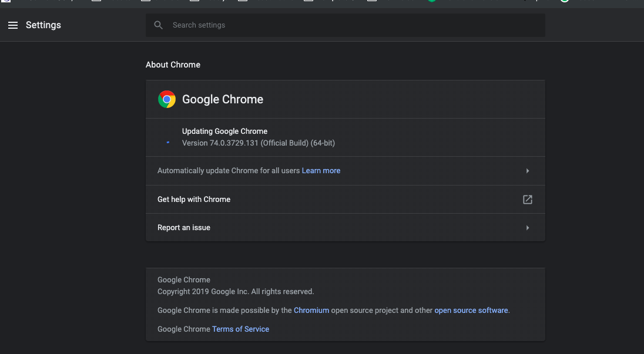
Task: Open the Settings hamburger menu
Action: click(x=13, y=25)
